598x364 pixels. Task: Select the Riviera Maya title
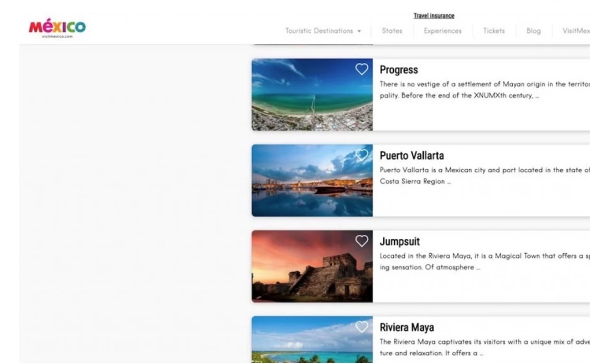pyautogui.click(x=407, y=327)
